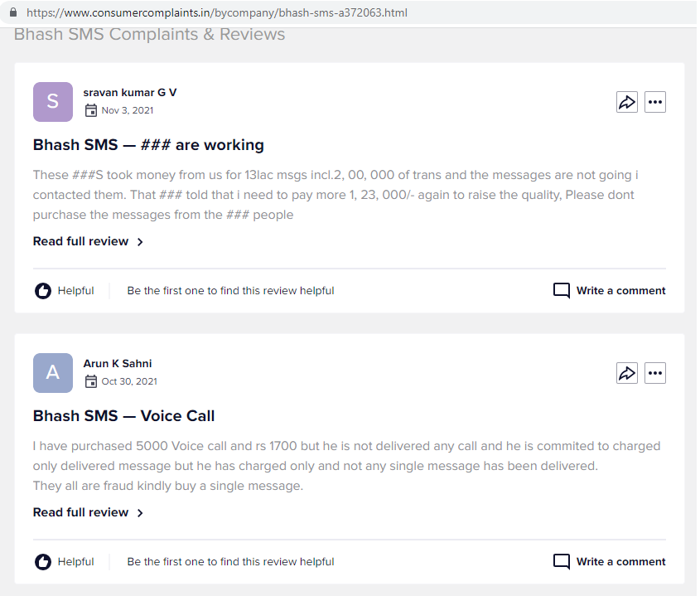Write a comment on Arun K Sahni's review
The height and width of the screenshot is (596, 700).
point(620,562)
